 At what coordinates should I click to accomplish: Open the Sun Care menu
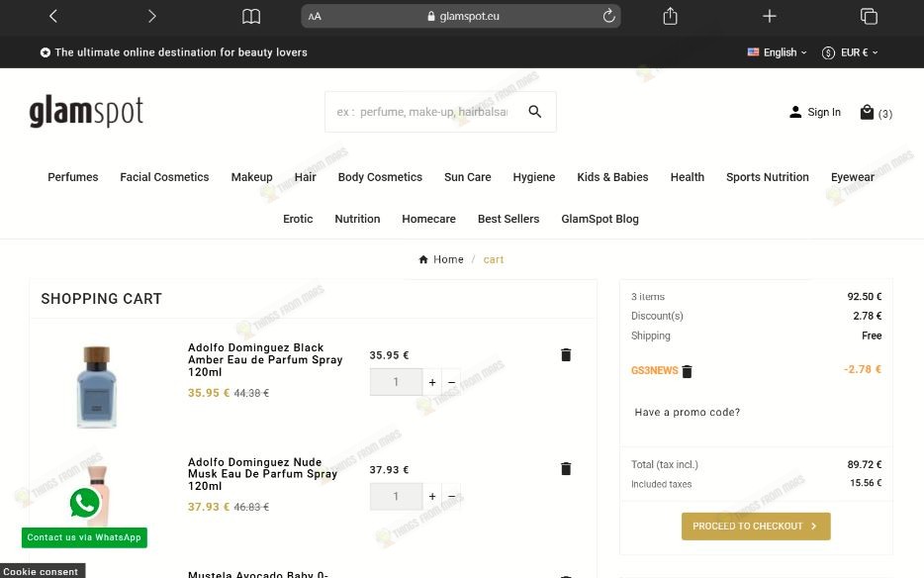pyautogui.click(x=467, y=177)
